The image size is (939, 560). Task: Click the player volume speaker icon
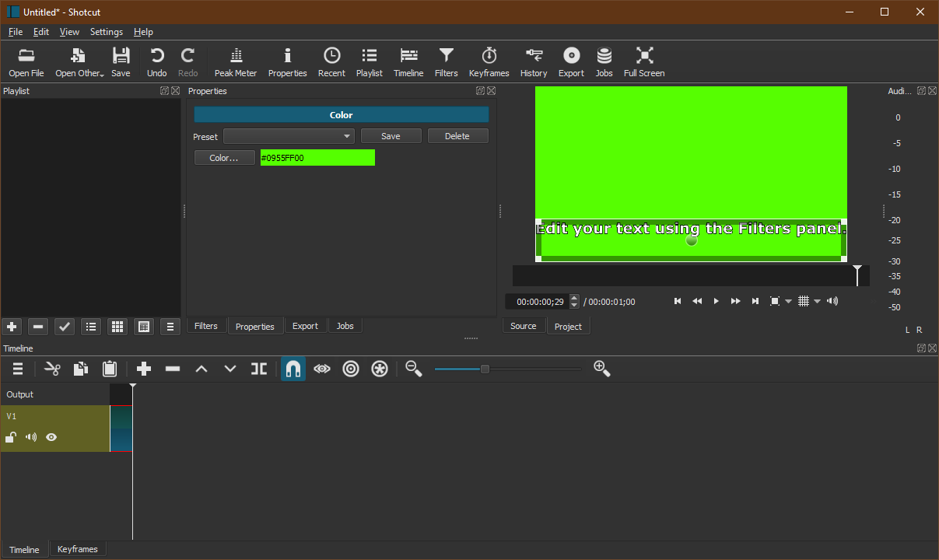832,301
